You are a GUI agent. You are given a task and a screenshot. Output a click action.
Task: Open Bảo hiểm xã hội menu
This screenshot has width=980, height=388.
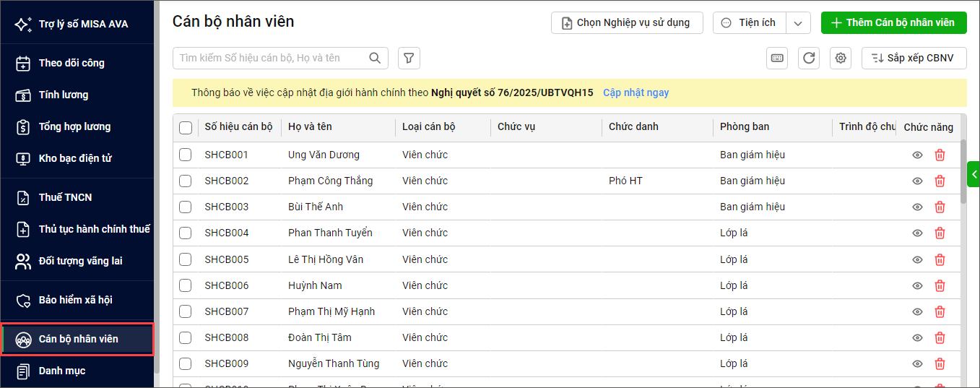coord(75,300)
